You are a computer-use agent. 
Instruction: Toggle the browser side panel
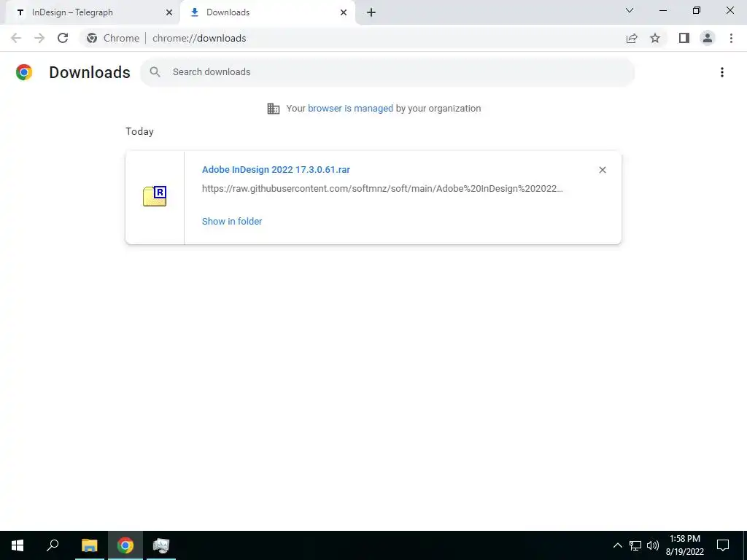[x=684, y=38]
